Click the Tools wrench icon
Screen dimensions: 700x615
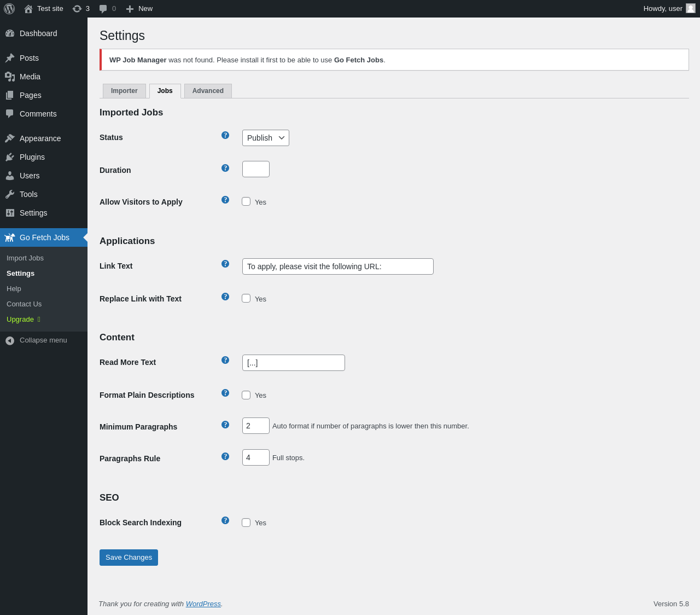(10, 194)
